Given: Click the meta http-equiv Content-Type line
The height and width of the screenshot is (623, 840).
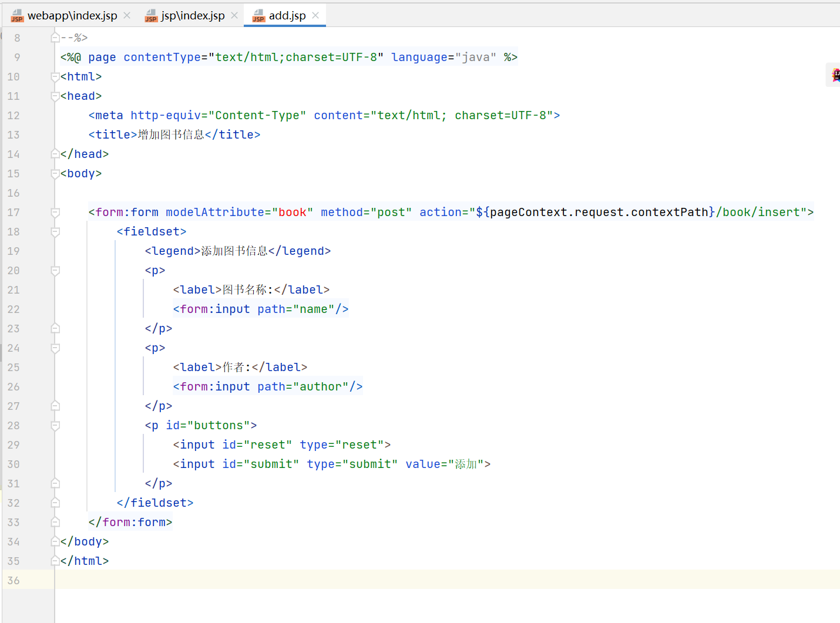Looking at the screenshot, I should 324,116.
